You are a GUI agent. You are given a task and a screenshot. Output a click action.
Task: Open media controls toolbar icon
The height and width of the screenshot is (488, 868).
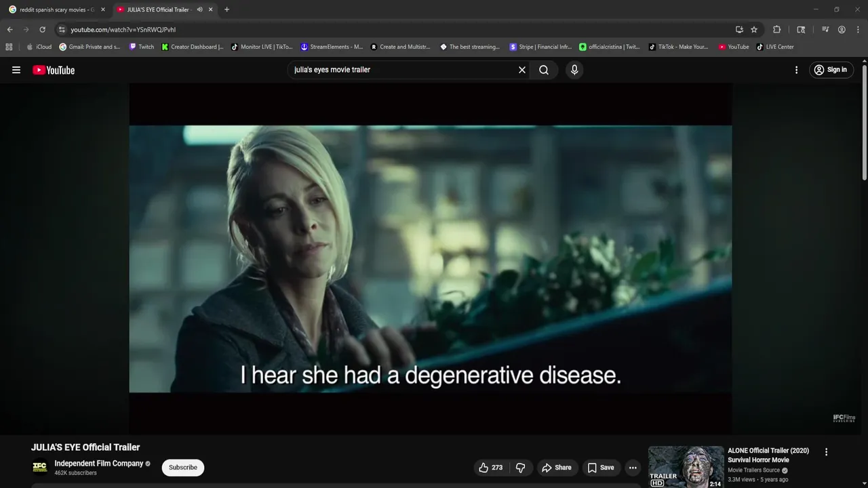click(825, 30)
